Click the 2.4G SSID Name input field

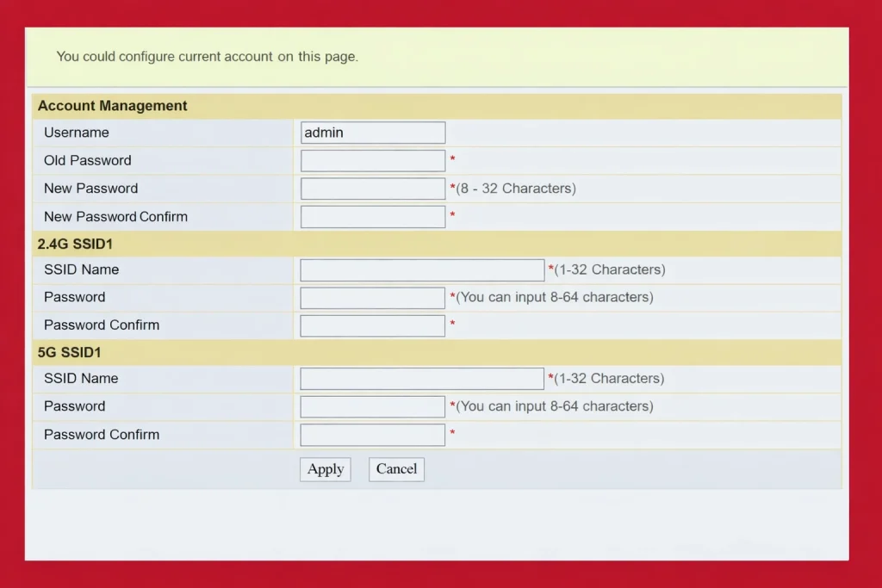click(422, 270)
